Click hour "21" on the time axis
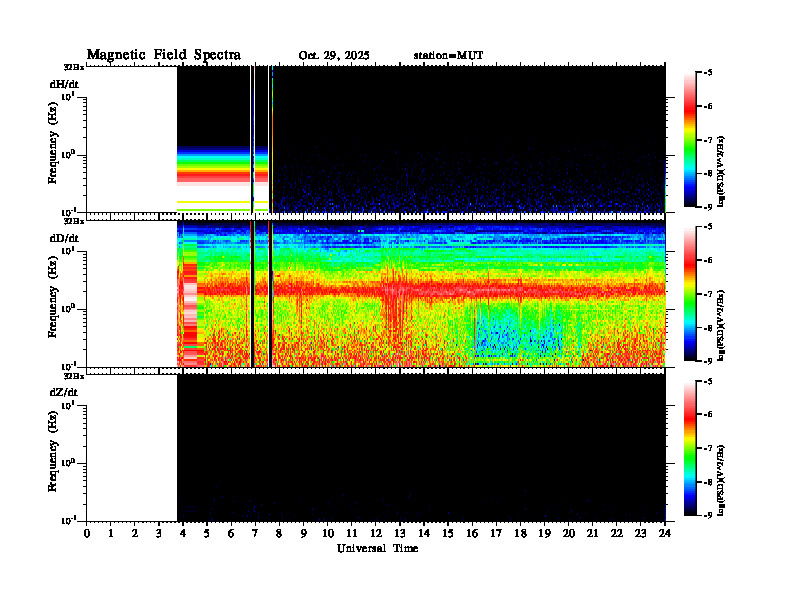The width and height of the screenshot is (792, 612). pyautogui.click(x=592, y=533)
